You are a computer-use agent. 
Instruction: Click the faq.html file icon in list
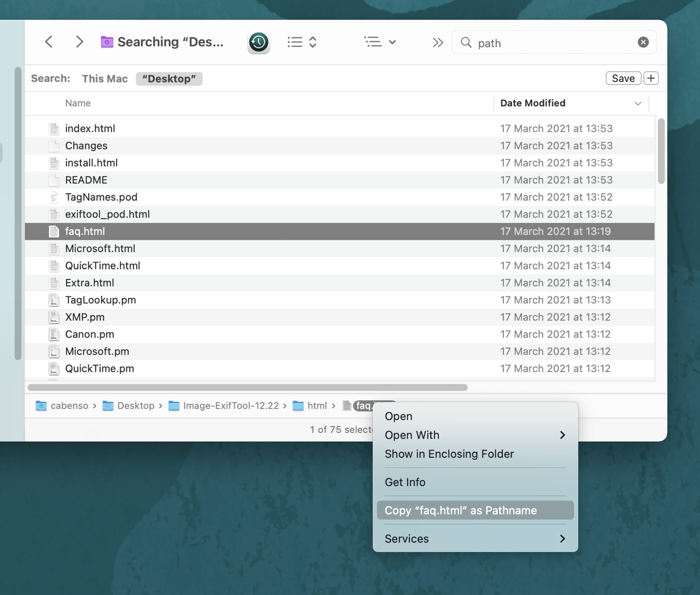[54, 232]
